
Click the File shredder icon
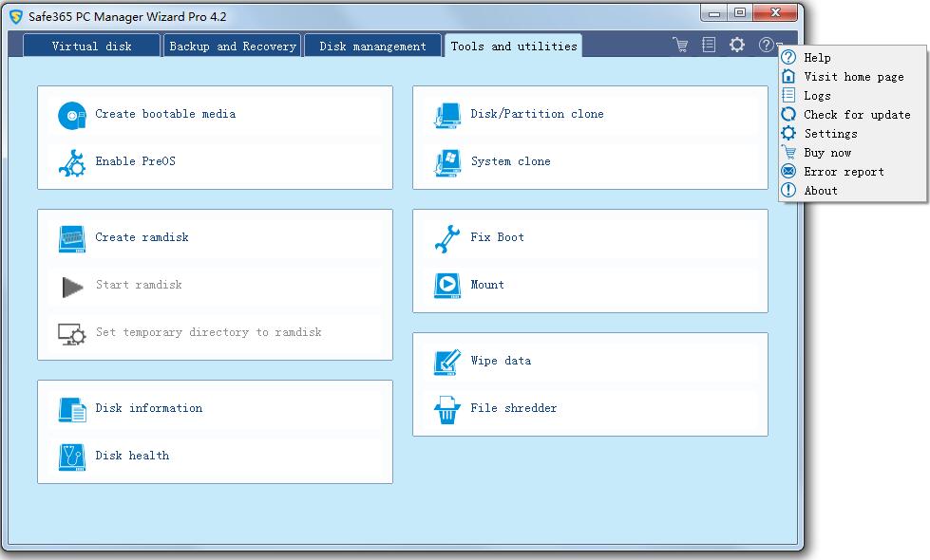tap(447, 409)
